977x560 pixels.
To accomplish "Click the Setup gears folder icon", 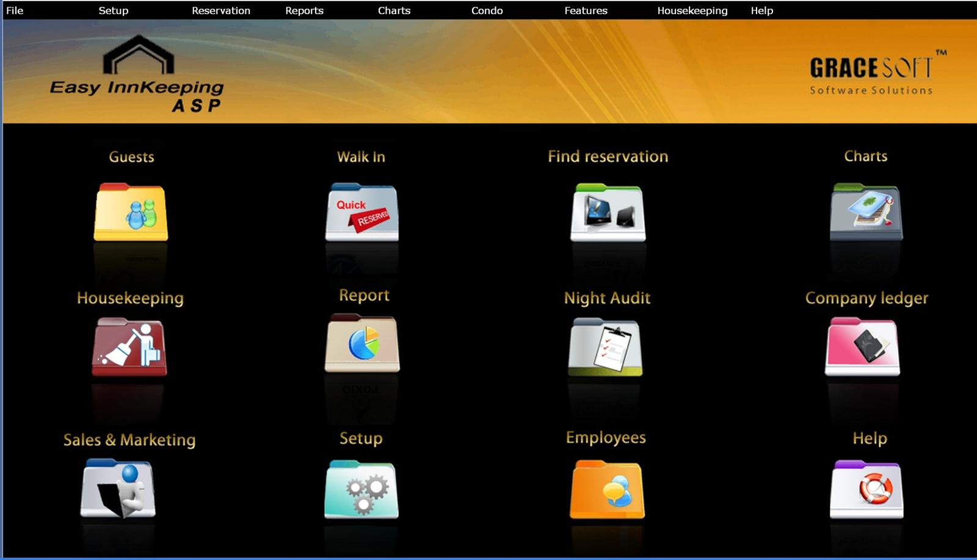I will click(361, 489).
